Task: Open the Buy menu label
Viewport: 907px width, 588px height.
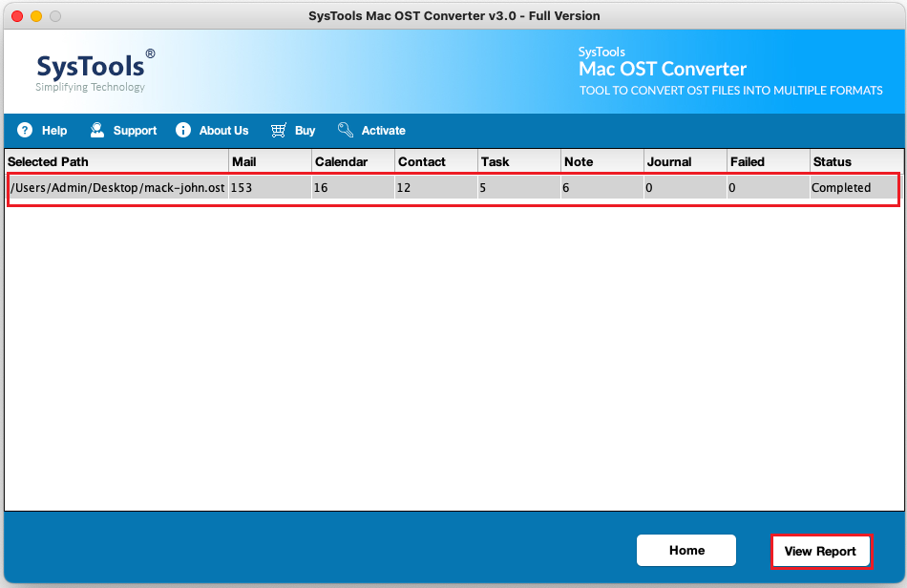Action: (305, 131)
